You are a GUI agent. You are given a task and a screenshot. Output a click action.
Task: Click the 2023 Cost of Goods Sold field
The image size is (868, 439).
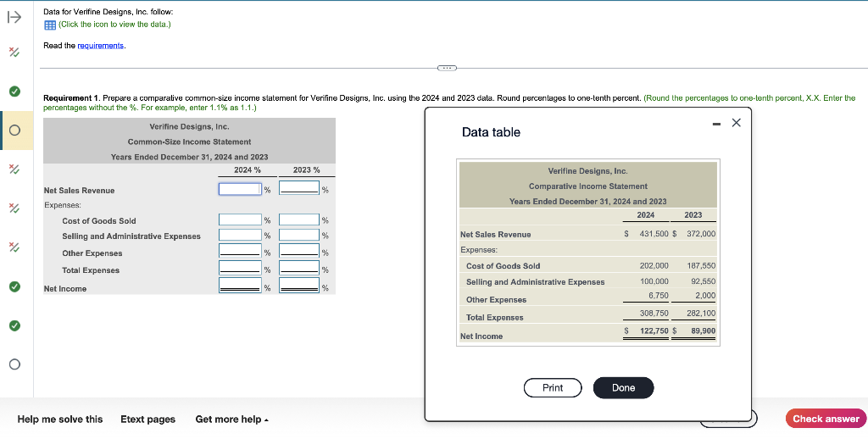pos(299,219)
